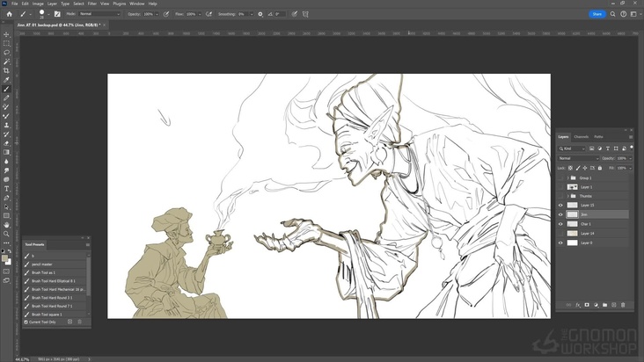Click the Share button
This screenshot has width=644, height=362.
597,14
